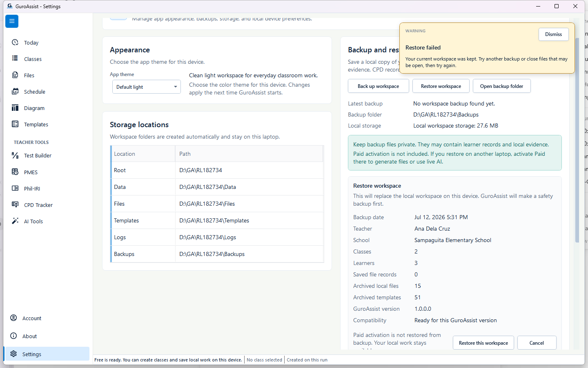Click 'No class selected' in status bar

(x=264, y=360)
